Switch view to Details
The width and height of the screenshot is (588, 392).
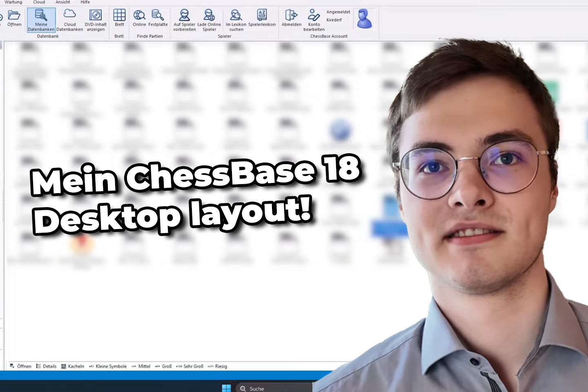46,366
